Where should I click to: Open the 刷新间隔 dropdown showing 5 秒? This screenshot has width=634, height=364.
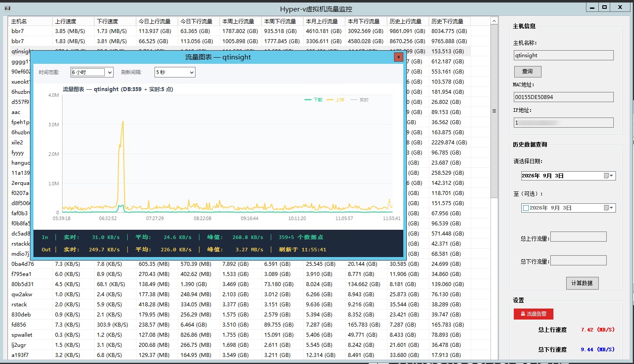[175, 72]
